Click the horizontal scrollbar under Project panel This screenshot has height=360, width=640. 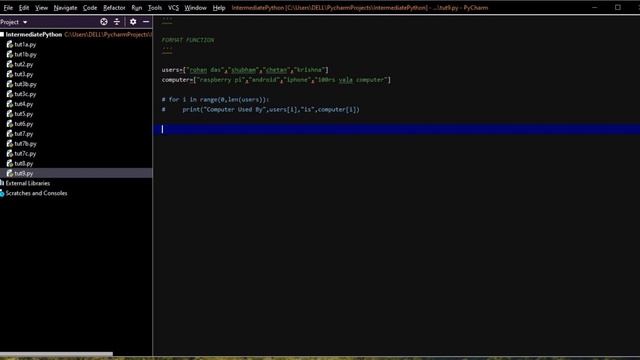56,354
